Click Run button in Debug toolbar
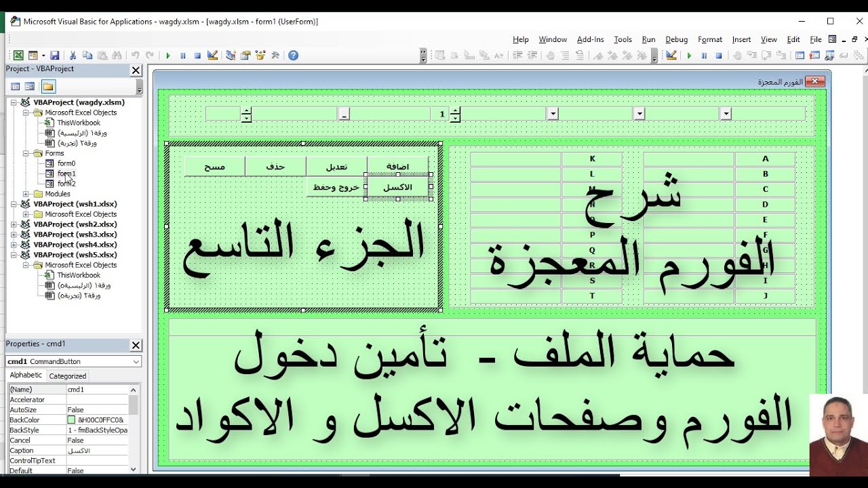The height and width of the screenshot is (488, 868). [689, 56]
